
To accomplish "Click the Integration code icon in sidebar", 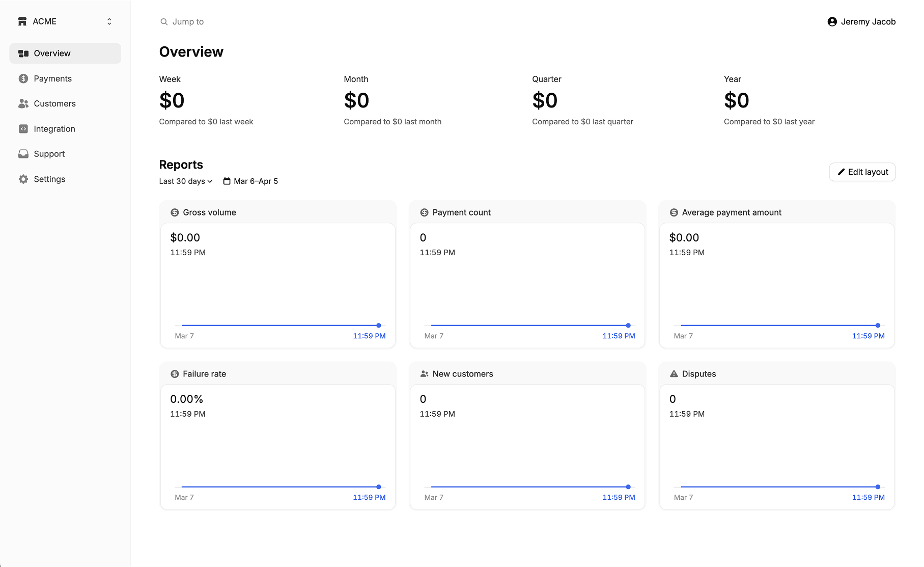I will pos(23,129).
